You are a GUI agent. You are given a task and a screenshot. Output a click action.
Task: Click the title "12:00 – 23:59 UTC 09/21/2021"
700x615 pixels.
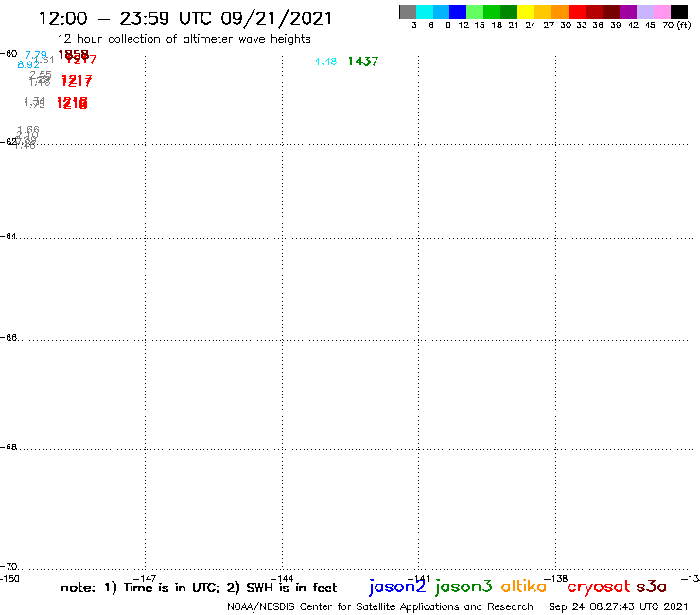(x=185, y=18)
